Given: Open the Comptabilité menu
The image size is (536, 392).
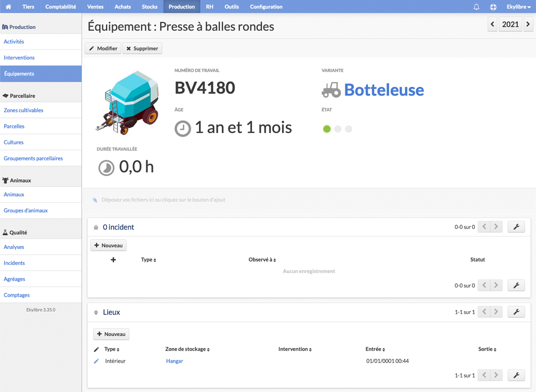Looking at the screenshot, I should pyautogui.click(x=61, y=6).
